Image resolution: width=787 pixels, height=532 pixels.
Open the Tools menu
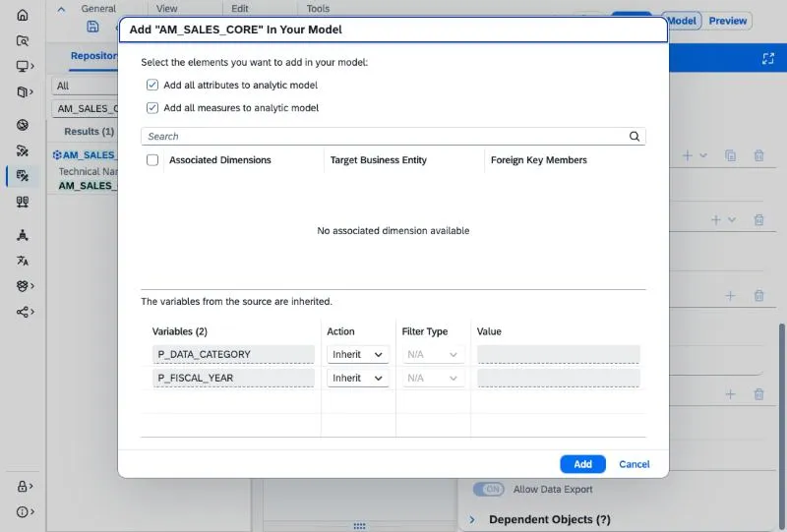point(318,9)
